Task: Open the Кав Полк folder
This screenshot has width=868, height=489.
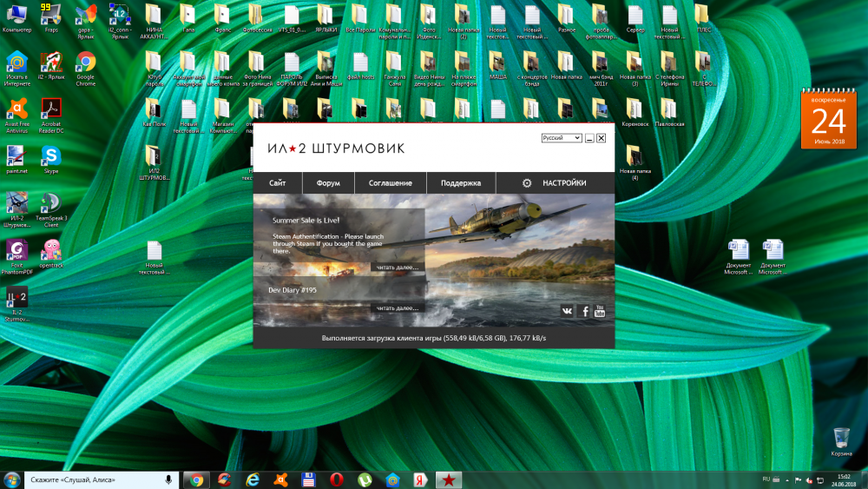Action: point(154,112)
